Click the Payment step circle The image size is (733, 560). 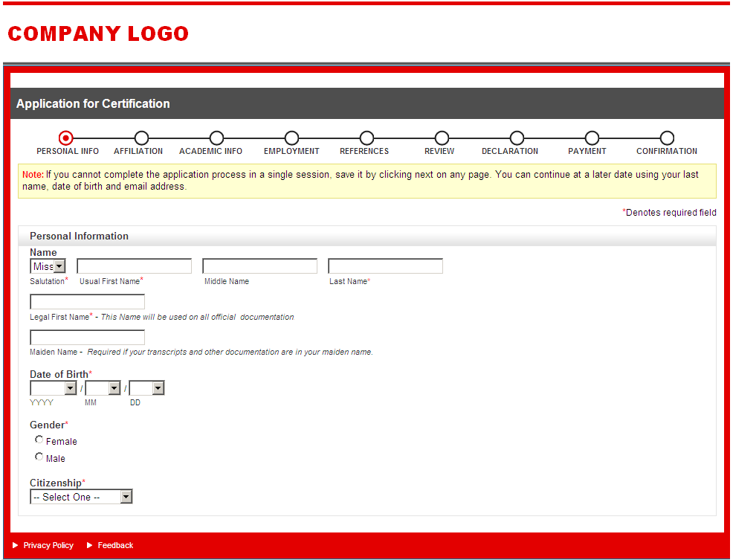(592, 138)
